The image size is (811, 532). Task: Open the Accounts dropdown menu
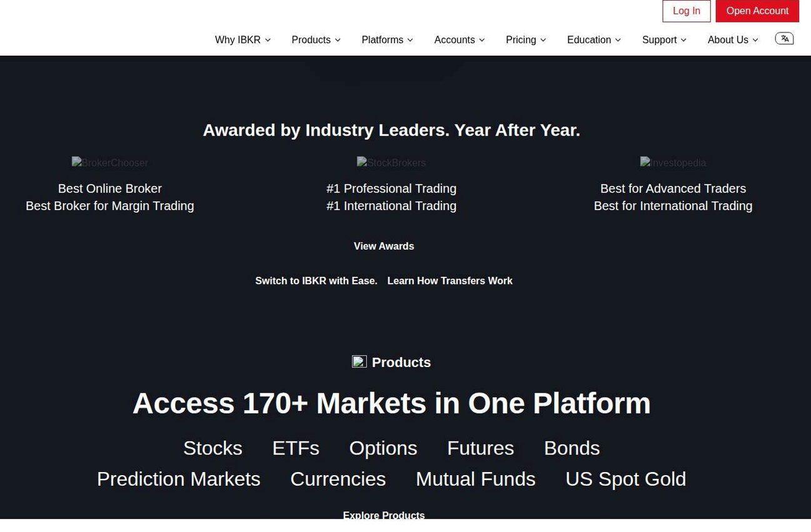460,39
